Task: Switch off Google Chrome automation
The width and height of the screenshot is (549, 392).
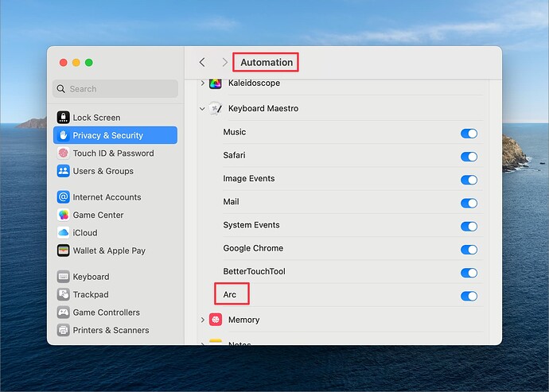Action: coord(469,250)
